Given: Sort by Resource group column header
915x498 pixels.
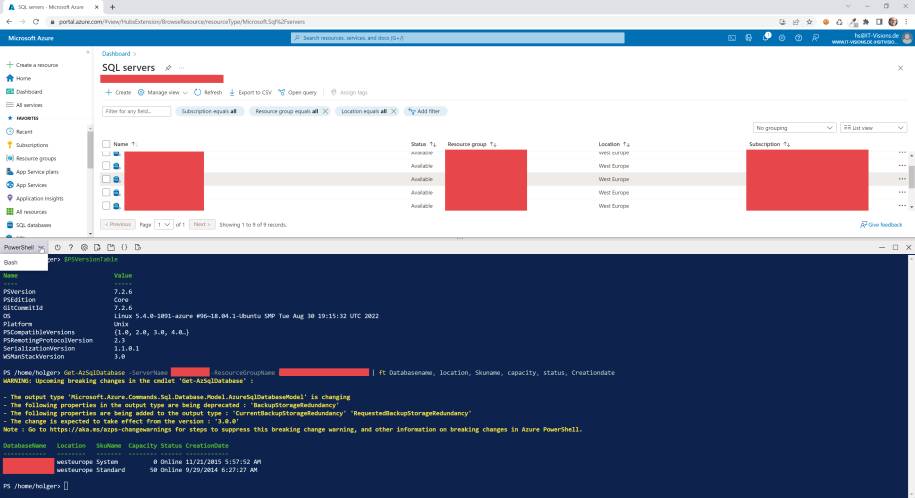Looking at the screenshot, I should pos(472,144).
